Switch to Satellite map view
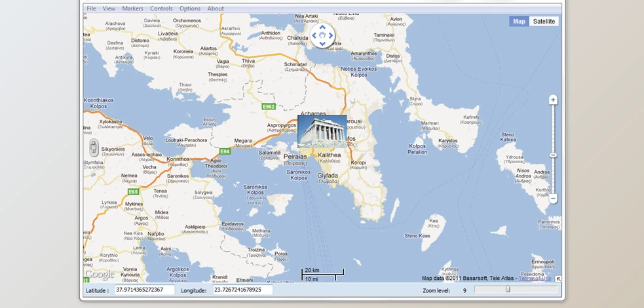This screenshot has width=644, height=308. (544, 22)
